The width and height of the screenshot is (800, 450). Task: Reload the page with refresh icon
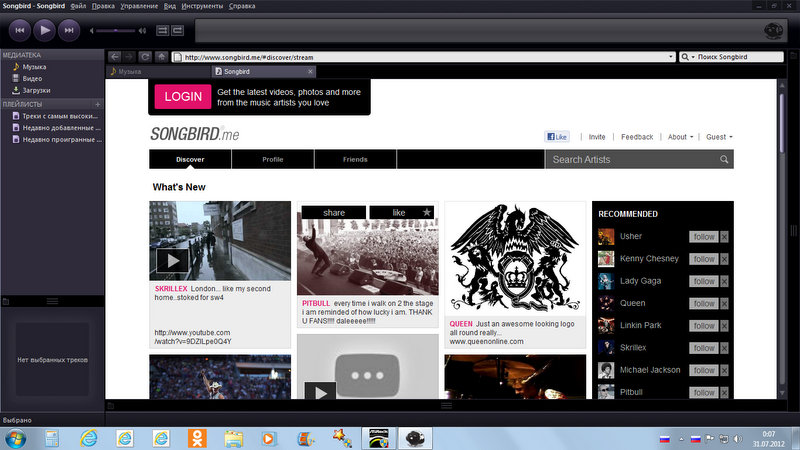pyautogui.click(x=145, y=57)
